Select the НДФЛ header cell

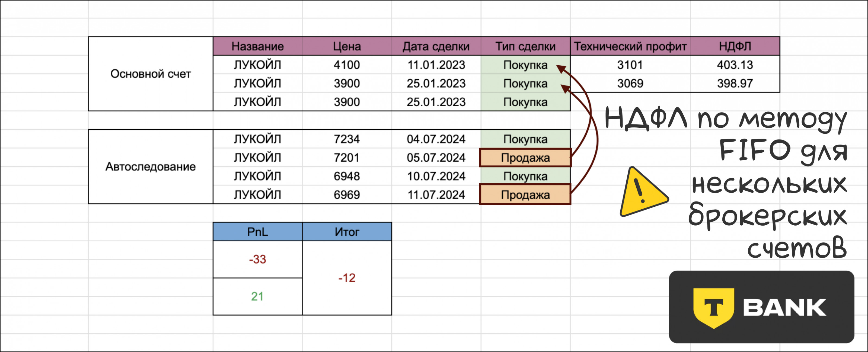click(735, 46)
